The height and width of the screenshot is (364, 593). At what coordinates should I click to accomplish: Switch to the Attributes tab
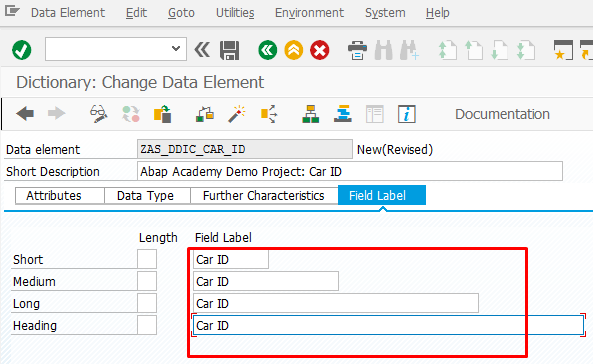(60, 196)
